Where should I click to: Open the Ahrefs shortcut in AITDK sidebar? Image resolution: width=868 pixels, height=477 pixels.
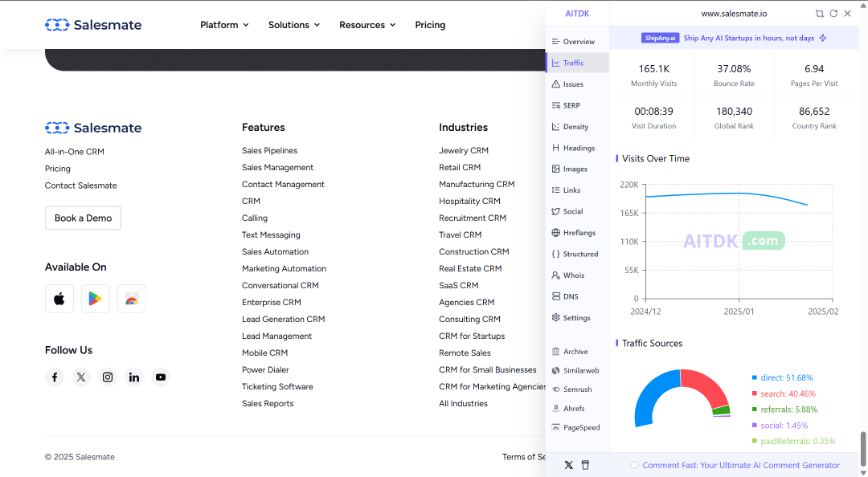pyautogui.click(x=568, y=409)
